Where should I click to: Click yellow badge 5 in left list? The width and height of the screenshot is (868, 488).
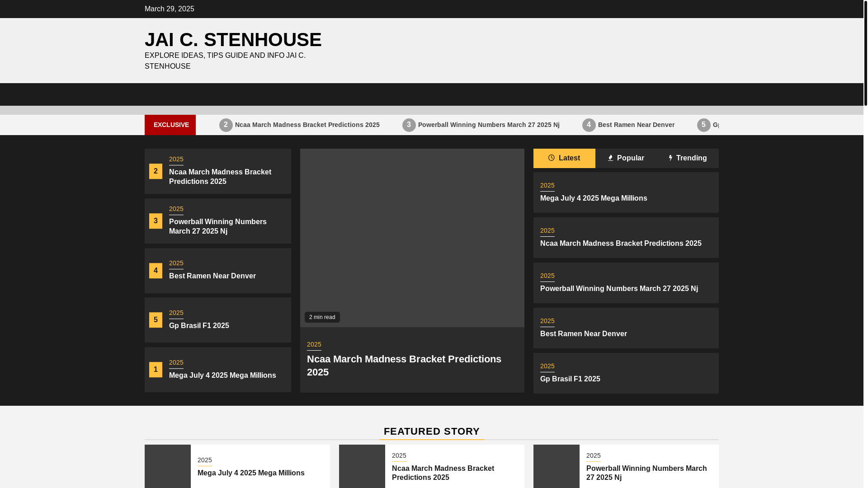[x=156, y=320]
